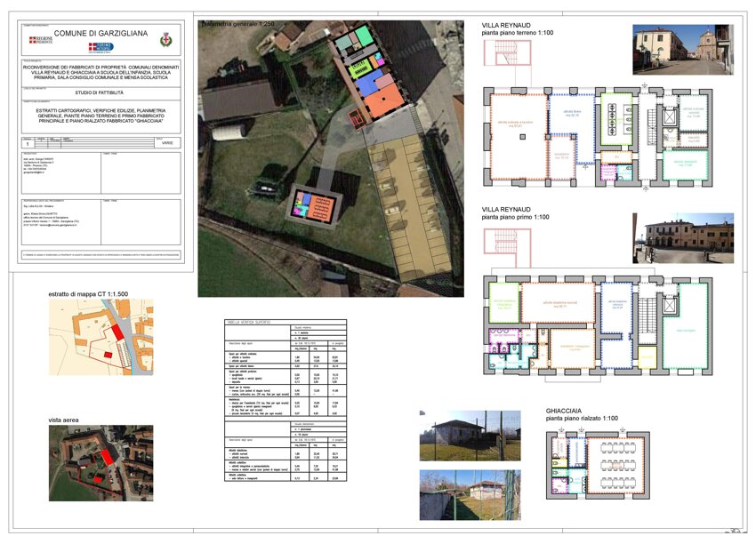Viewport: 756px width, 544px height.
Task: Click the elevator symbol in ground floor plan
Action: tap(671, 116)
